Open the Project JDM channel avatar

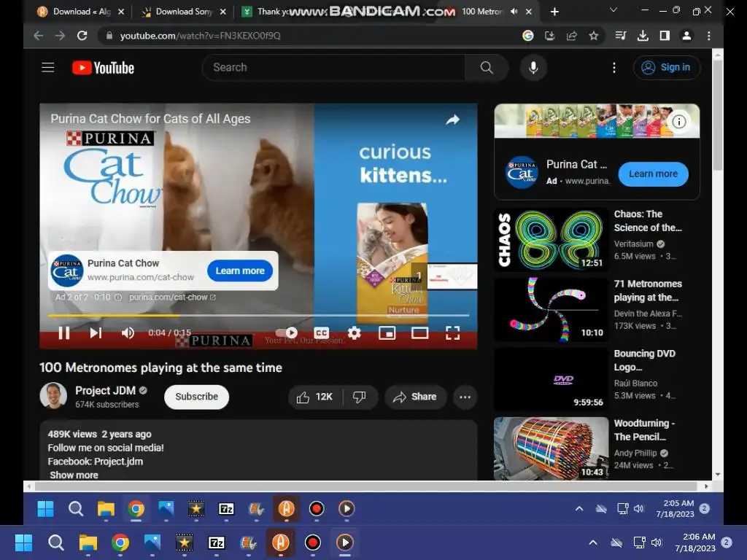[53, 396]
